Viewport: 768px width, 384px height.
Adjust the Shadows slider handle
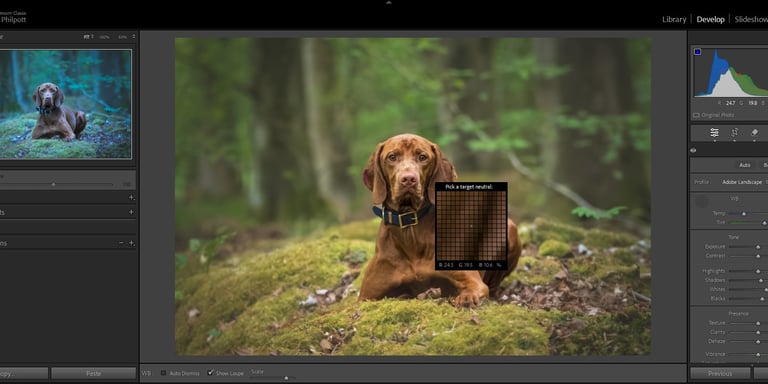coord(761,281)
